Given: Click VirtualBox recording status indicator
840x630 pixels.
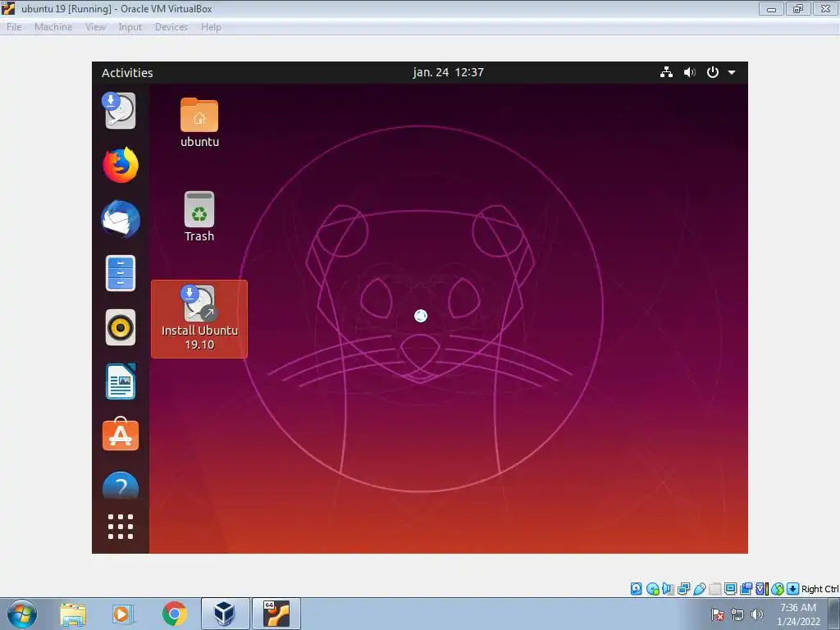Looking at the screenshot, I should click(746, 589).
